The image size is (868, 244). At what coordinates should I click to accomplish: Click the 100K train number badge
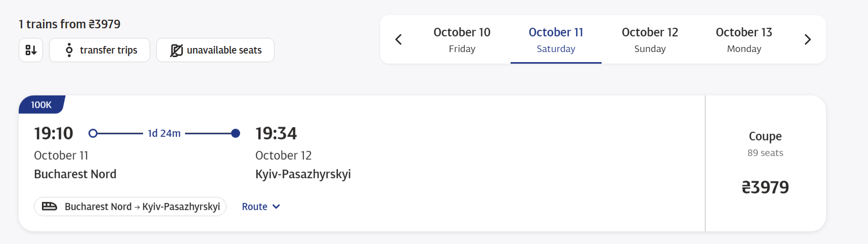pyautogui.click(x=41, y=105)
